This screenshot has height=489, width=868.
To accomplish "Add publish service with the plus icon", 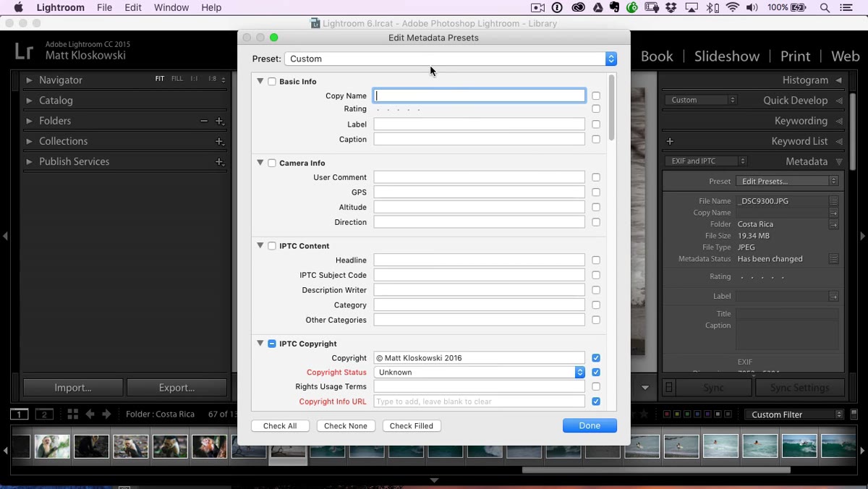I will click(220, 161).
